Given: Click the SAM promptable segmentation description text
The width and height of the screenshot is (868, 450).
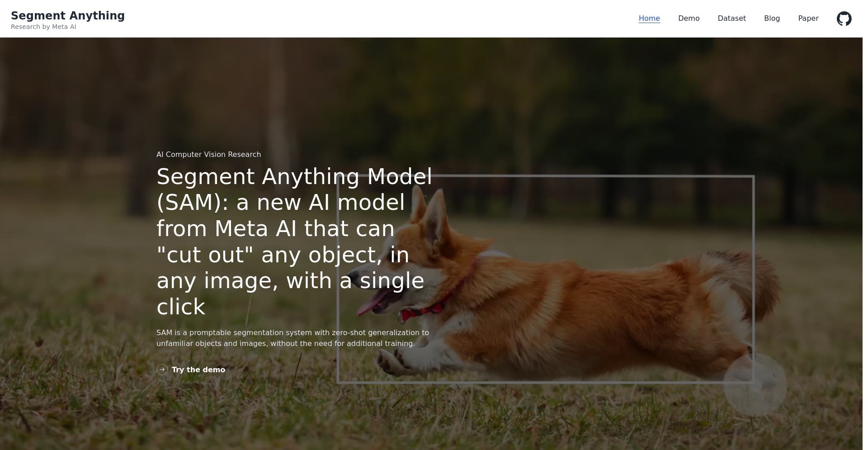Looking at the screenshot, I should point(292,338).
